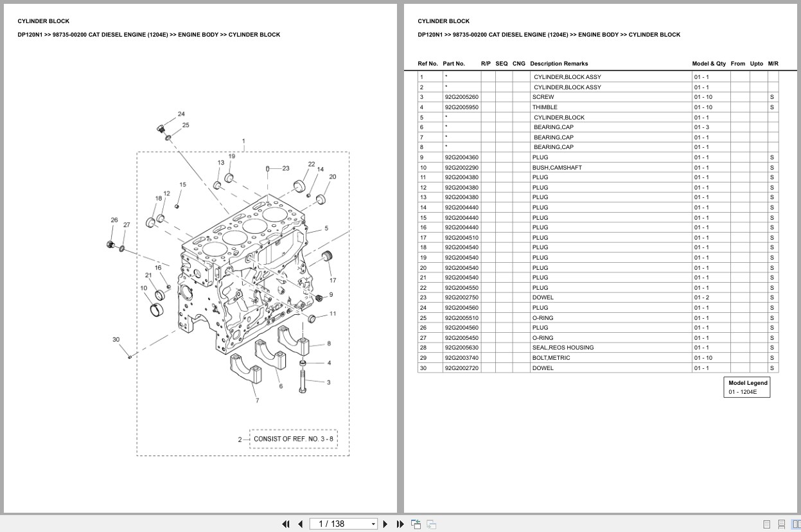Image resolution: width=801 pixels, height=532 pixels.
Task: Click the previous-view navigation icon
Action: [416, 524]
